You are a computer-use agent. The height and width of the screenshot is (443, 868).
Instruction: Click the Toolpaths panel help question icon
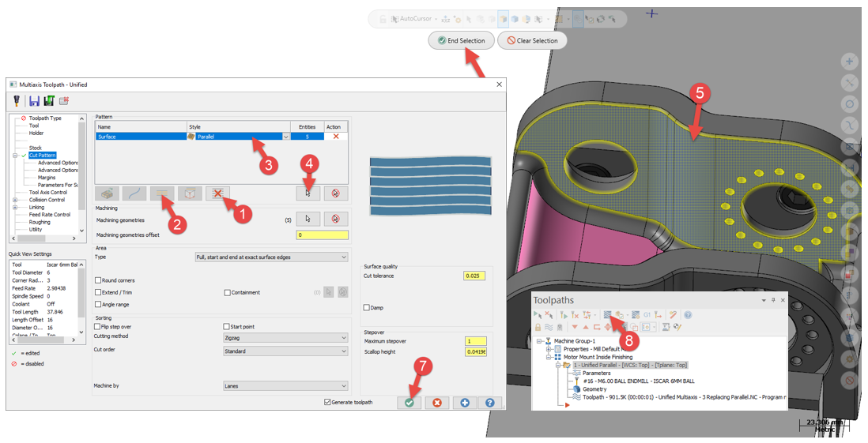coord(688,315)
